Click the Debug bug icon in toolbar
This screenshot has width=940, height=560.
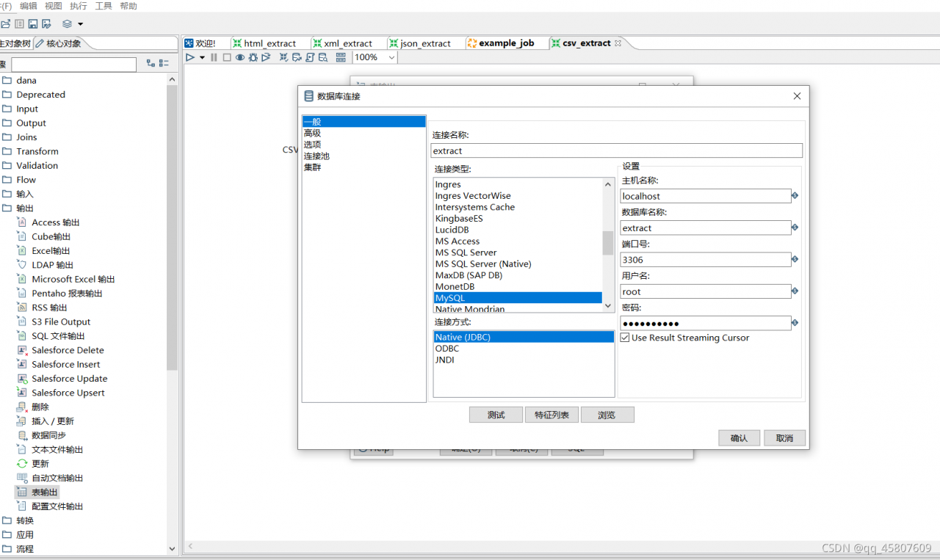(x=253, y=57)
